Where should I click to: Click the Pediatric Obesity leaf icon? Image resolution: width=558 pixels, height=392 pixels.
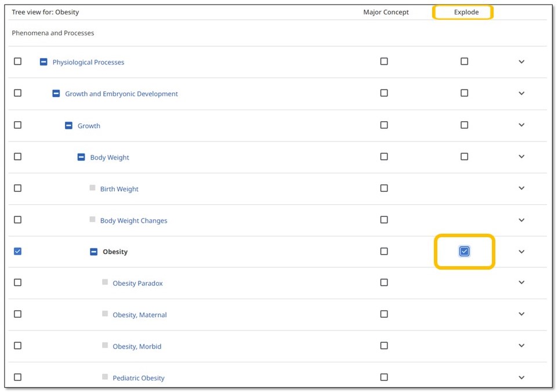click(x=105, y=377)
